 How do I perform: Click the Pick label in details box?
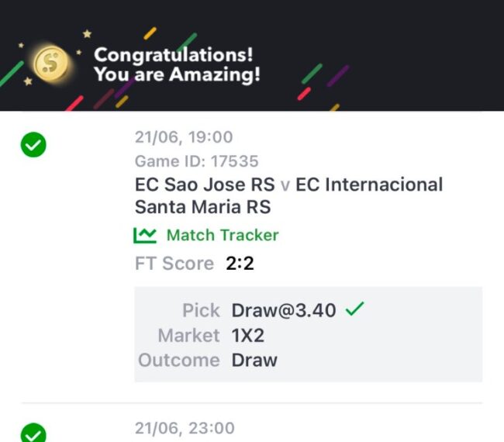202,310
